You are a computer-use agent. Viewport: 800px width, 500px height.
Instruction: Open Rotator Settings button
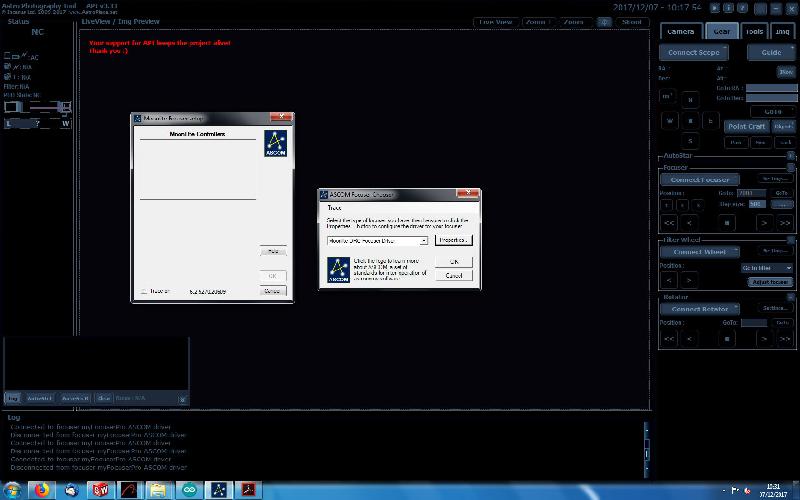[775, 308]
